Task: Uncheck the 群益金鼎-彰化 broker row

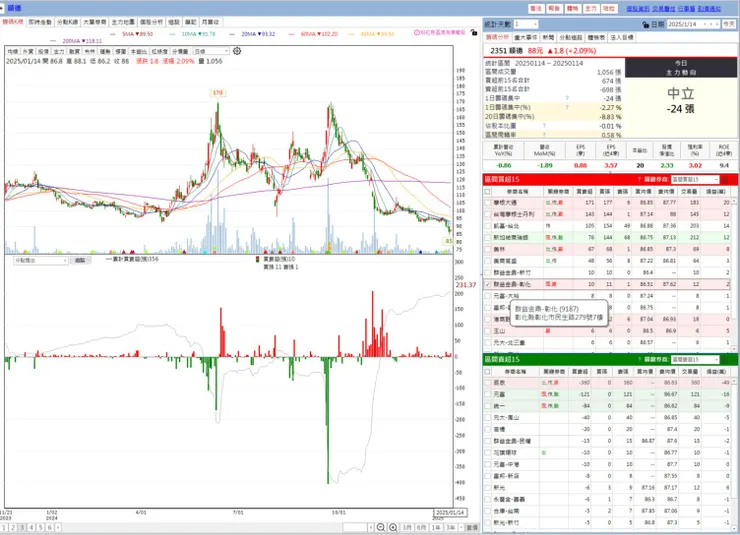Action: click(488, 284)
